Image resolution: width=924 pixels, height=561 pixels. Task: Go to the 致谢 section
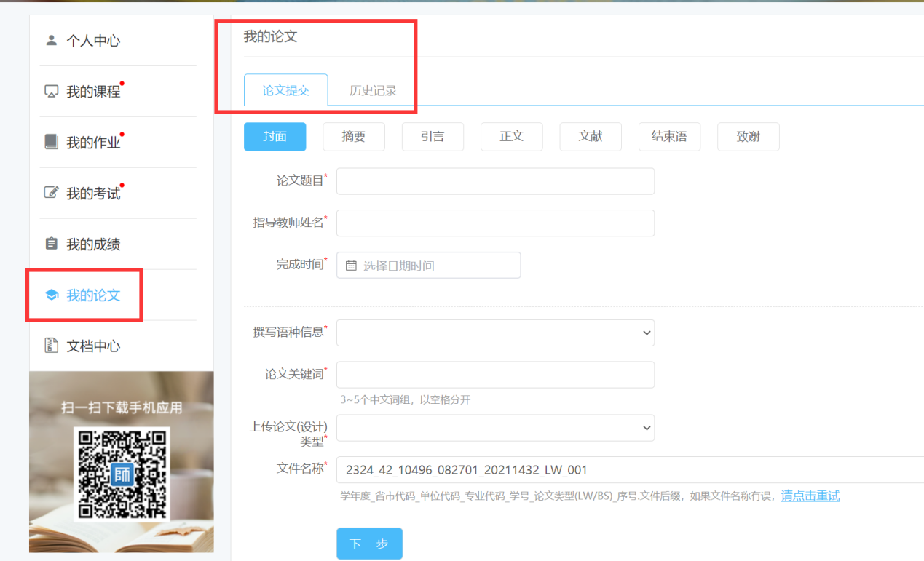tap(749, 137)
